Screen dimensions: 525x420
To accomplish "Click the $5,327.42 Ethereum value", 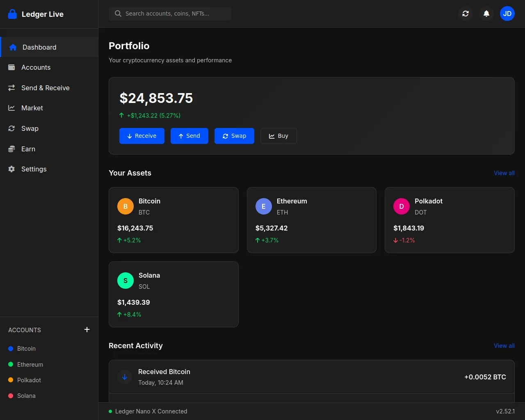I will point(272,228).
